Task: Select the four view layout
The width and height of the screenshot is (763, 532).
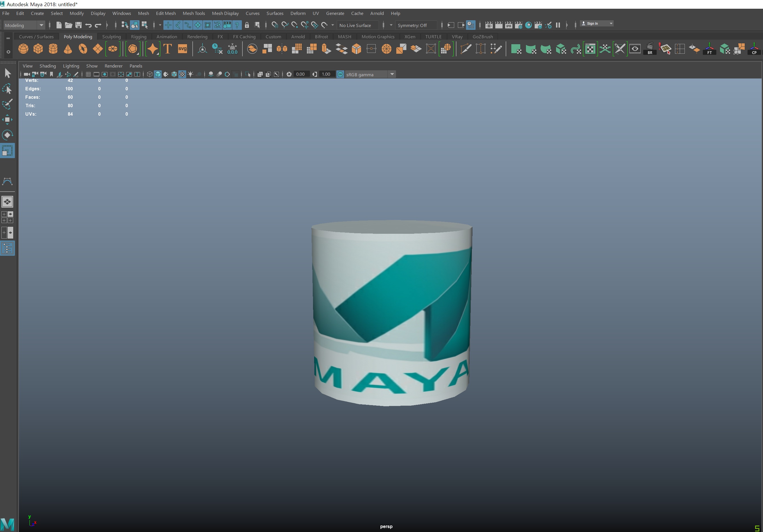Action: point(7,217)
